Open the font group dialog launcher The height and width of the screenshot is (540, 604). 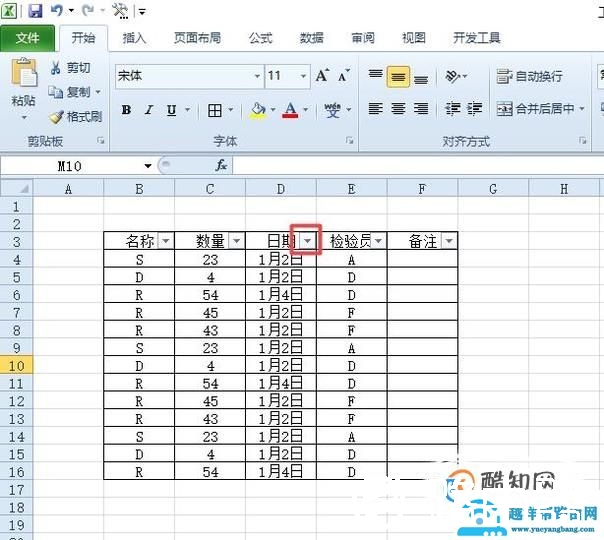coord(349,141)
